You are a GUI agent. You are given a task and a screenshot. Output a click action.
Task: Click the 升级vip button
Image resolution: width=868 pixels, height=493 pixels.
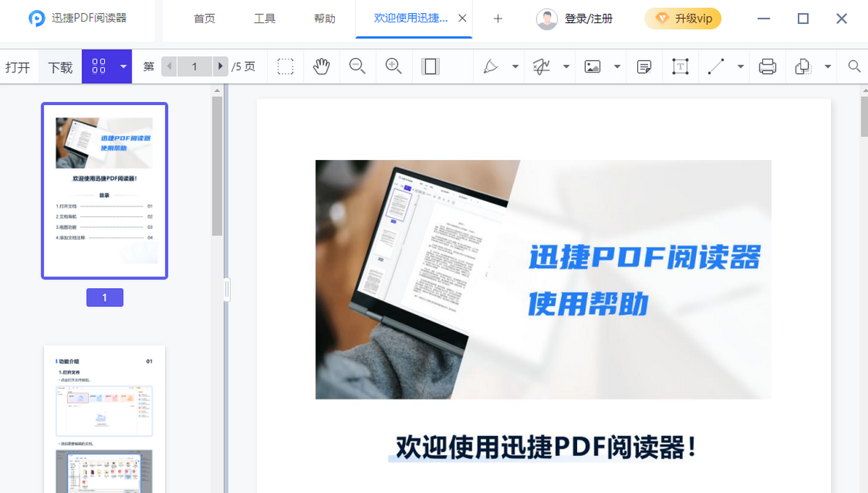coord(683,18)
